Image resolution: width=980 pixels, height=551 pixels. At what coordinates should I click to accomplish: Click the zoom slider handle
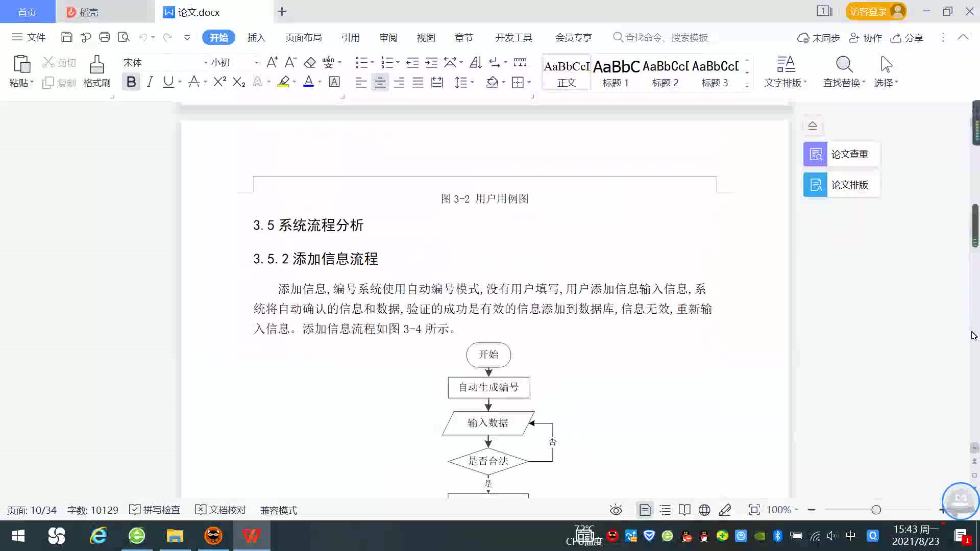(876, 510)
